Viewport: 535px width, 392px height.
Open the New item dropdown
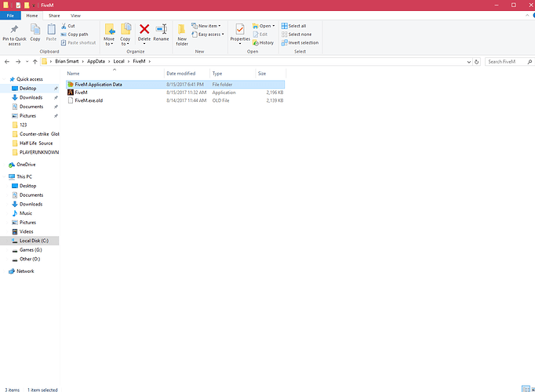[206, 26]
